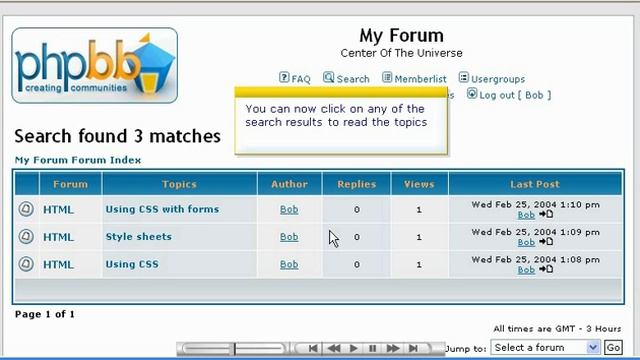
Task: Click the My Forum site title
Action: 401,36
